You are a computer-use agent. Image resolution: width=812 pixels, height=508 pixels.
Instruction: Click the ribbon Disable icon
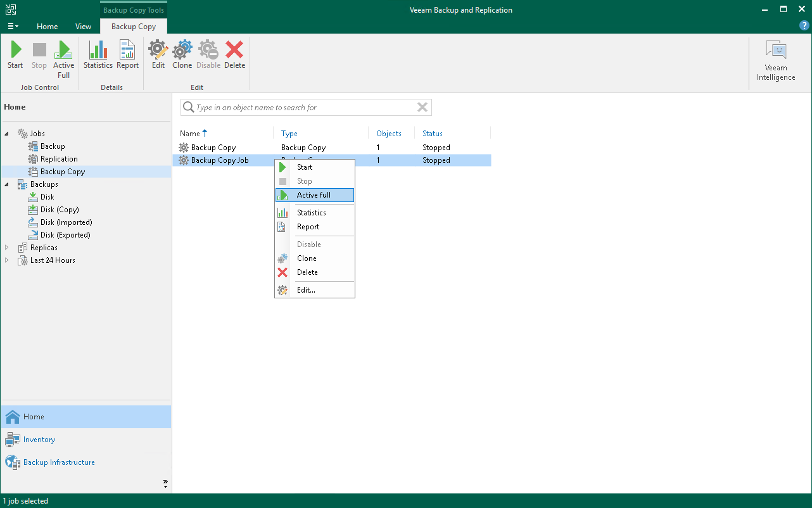(x=208, y=55)
